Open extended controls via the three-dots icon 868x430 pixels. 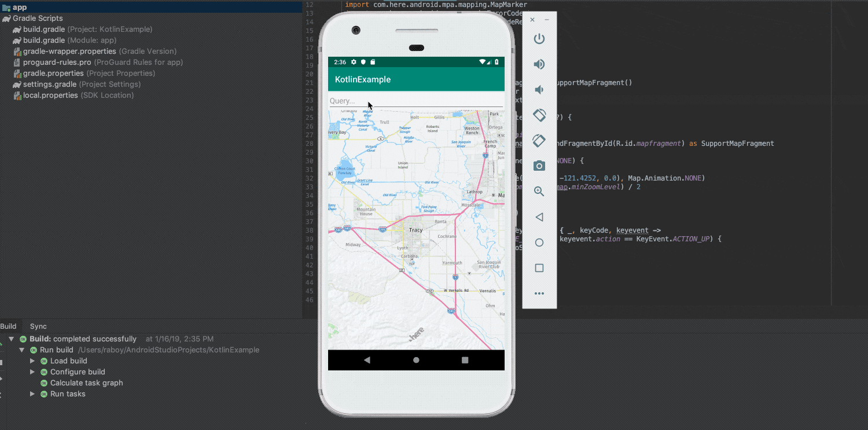click(x=539, y=293)
